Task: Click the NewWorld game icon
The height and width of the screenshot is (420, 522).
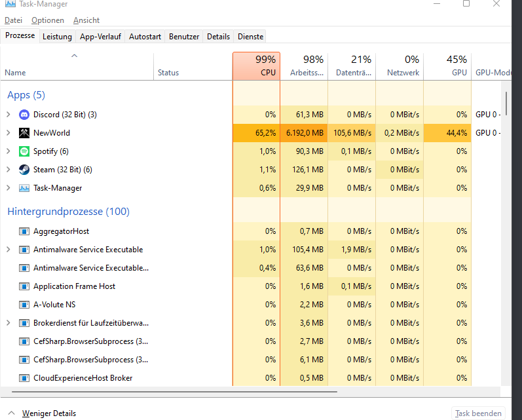Action: pyautogui.click(x=24, y=133)
